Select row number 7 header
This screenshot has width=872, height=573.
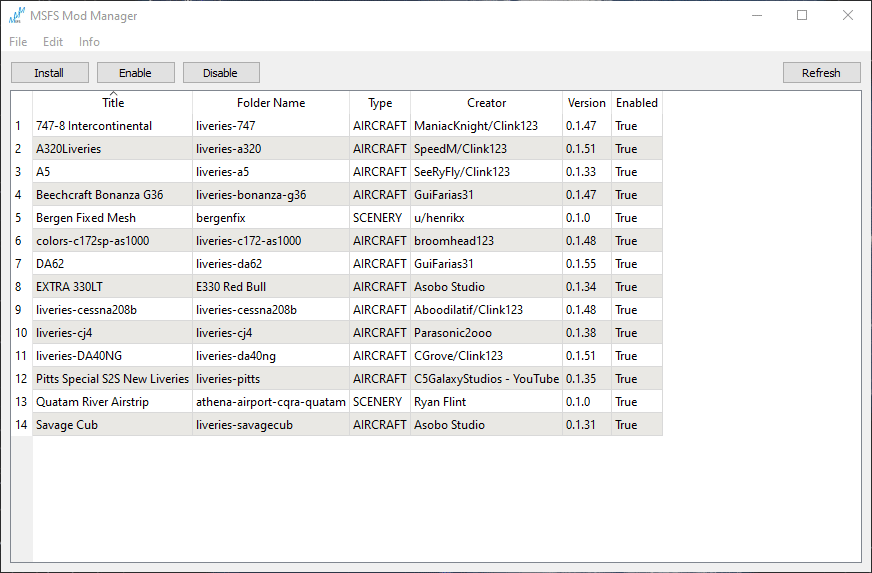point(22,264)
